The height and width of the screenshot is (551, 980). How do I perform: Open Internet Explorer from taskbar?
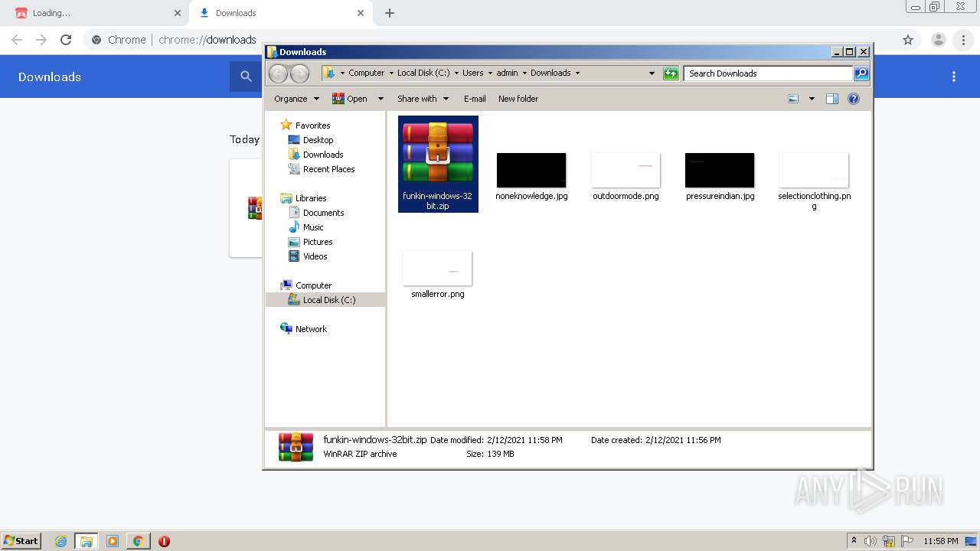tap(60, 541)
